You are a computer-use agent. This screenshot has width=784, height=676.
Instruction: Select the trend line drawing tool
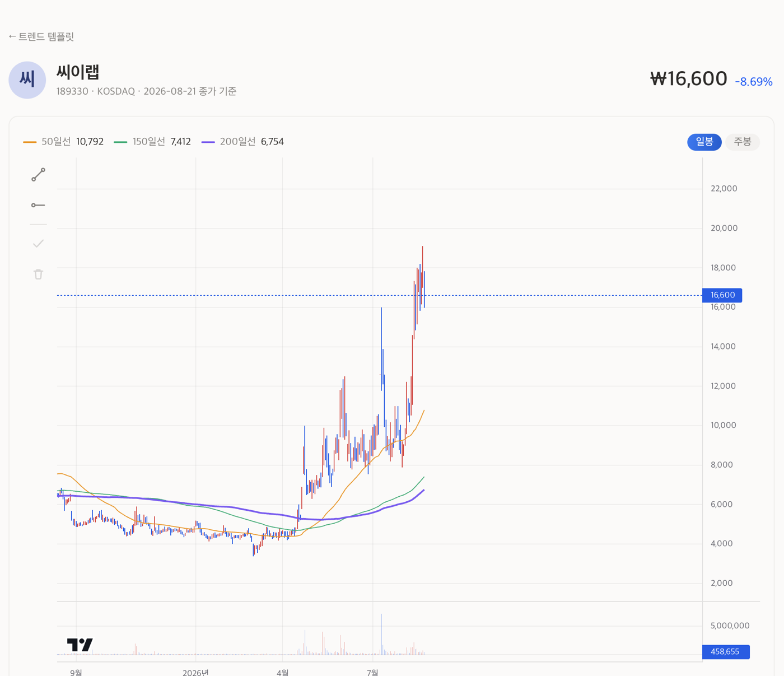tap(38, 175)
